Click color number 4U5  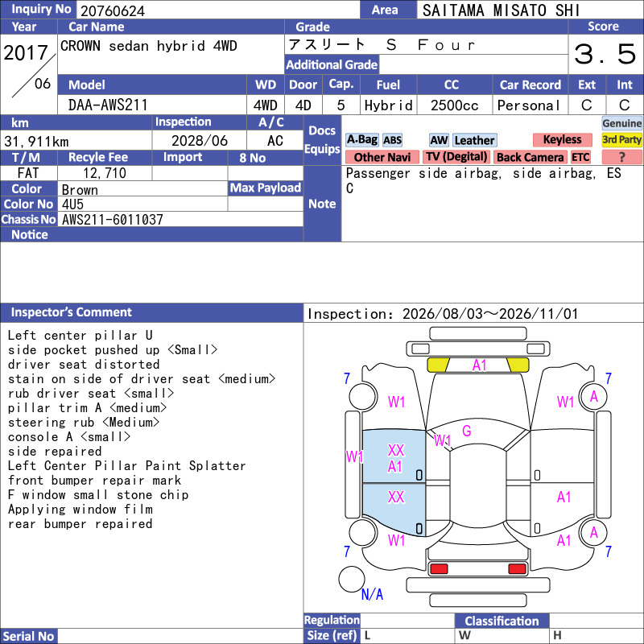coord(72,204)
